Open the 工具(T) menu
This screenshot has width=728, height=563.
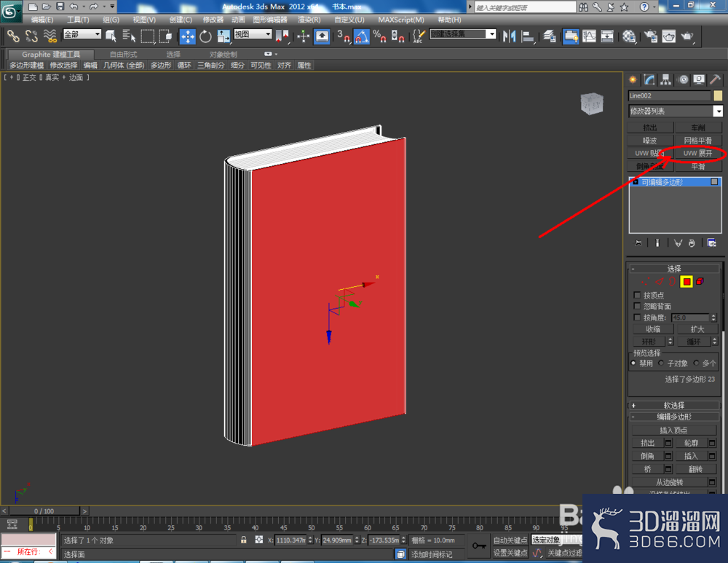point(78,20)
